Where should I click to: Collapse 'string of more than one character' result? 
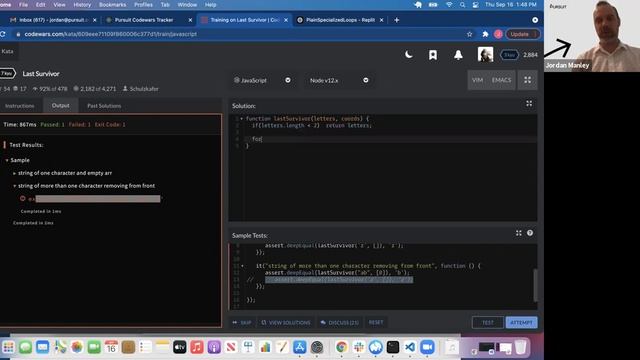pyautogui.click(x=86, y=186)
